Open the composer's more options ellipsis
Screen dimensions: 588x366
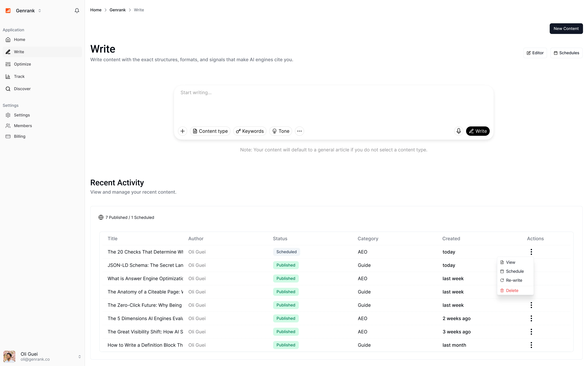299,131
